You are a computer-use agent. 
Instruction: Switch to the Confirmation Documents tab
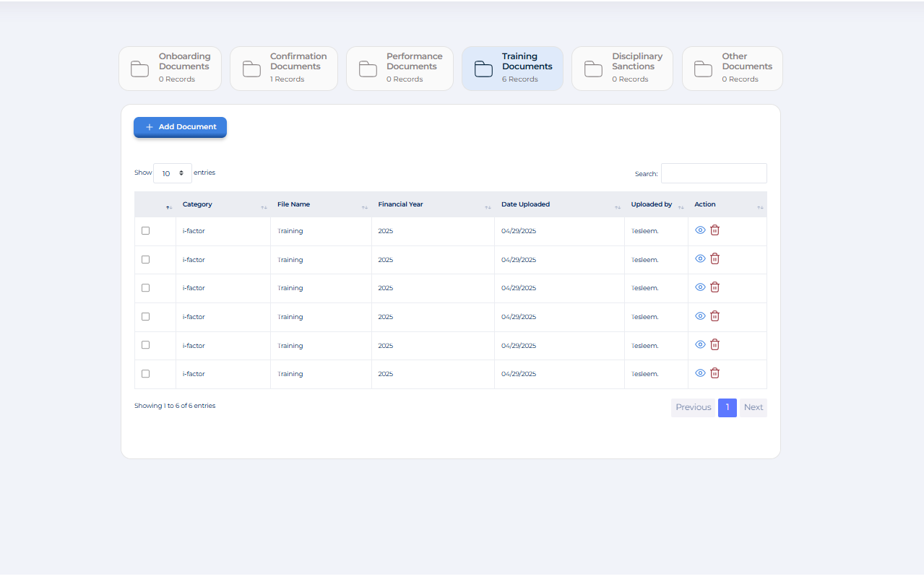[284, 69]
